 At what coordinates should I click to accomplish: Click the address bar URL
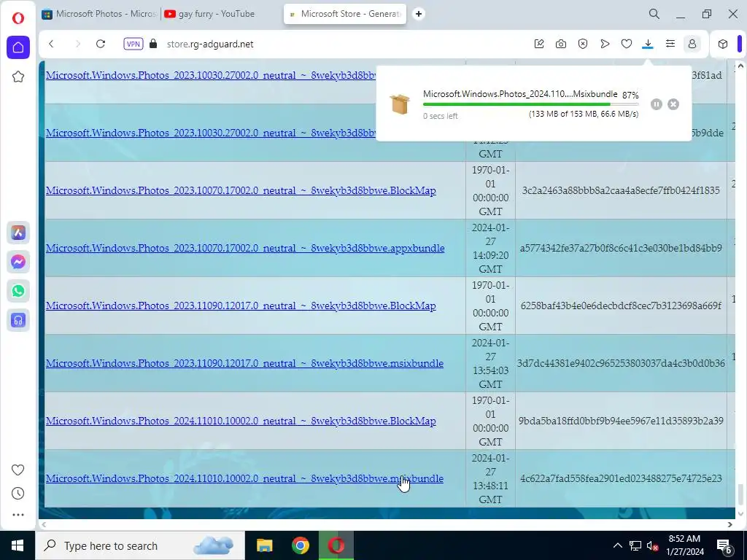point(210,44)
